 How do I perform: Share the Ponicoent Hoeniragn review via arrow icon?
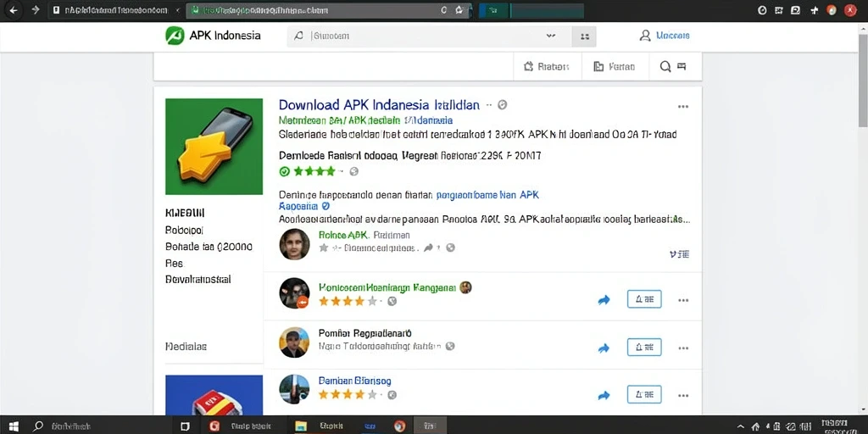point(604,300)
